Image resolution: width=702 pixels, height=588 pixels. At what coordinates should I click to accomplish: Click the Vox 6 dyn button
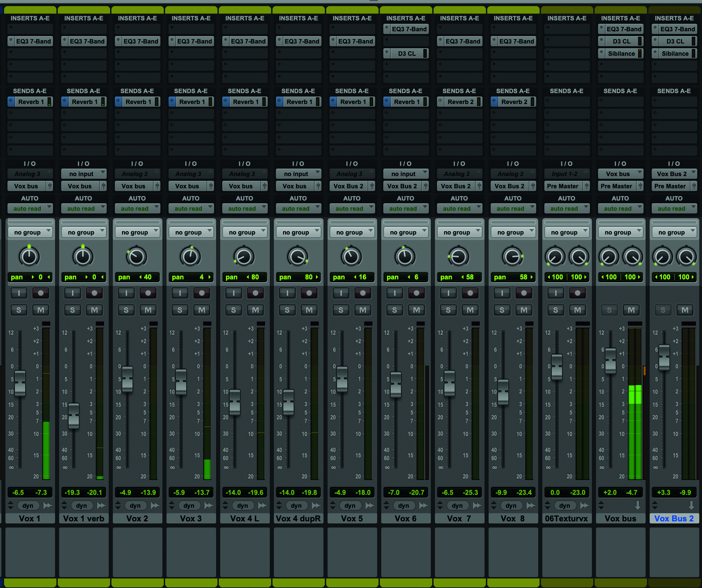click(x=404, y=506)
